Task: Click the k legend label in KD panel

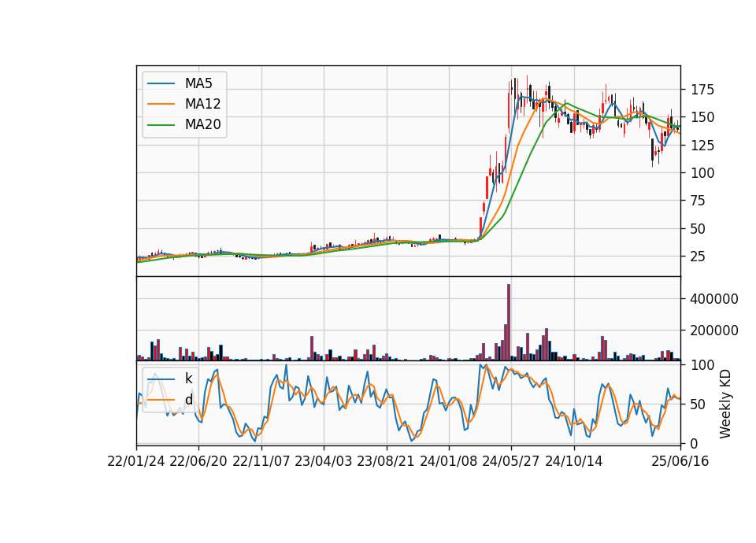Action: click(x=188, y=379)
